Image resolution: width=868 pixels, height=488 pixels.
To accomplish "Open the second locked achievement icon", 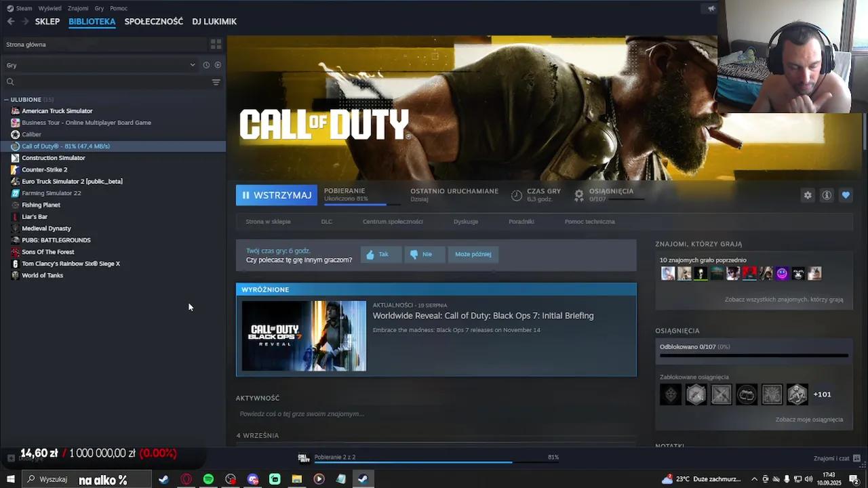I will pyautogui.click(x=696, y=394).
